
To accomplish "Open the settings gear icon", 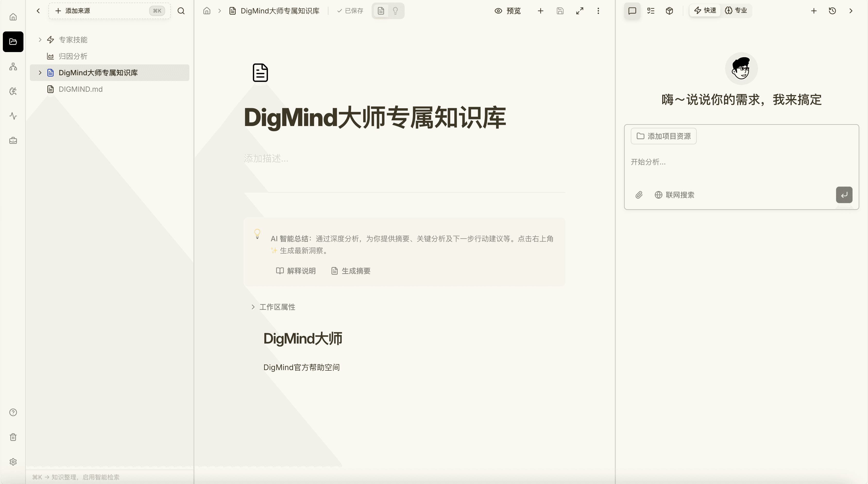I will [x=13, y=462].
